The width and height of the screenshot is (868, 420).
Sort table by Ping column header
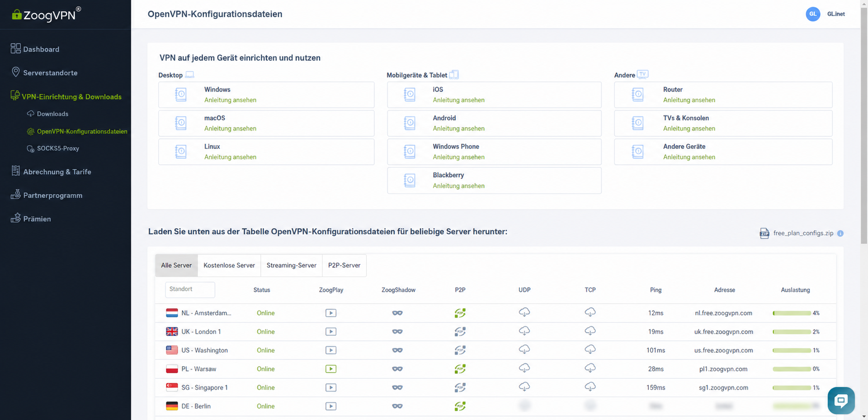pyautogui.click(x=656, y=290)
